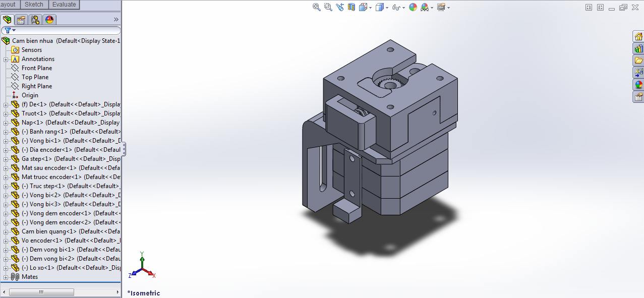Click the Apply Scene checkered ball icon
This screenshot has width=644, height=298.
[x=425, y=7]
